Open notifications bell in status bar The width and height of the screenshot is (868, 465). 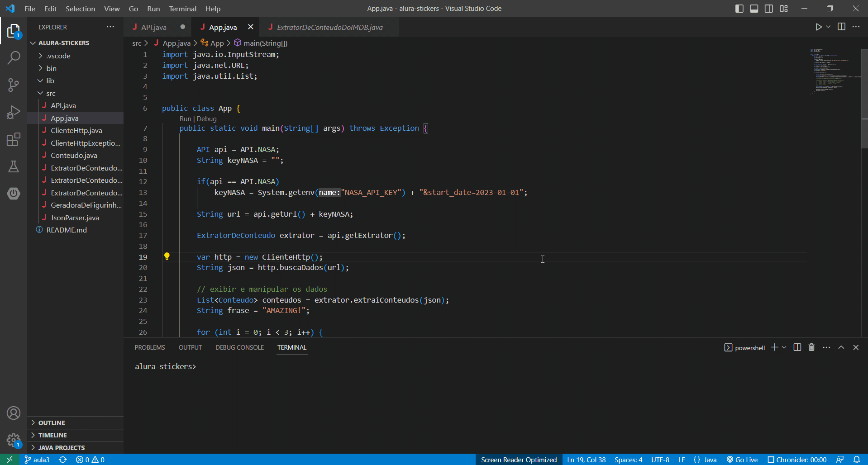tap(856, 460)
